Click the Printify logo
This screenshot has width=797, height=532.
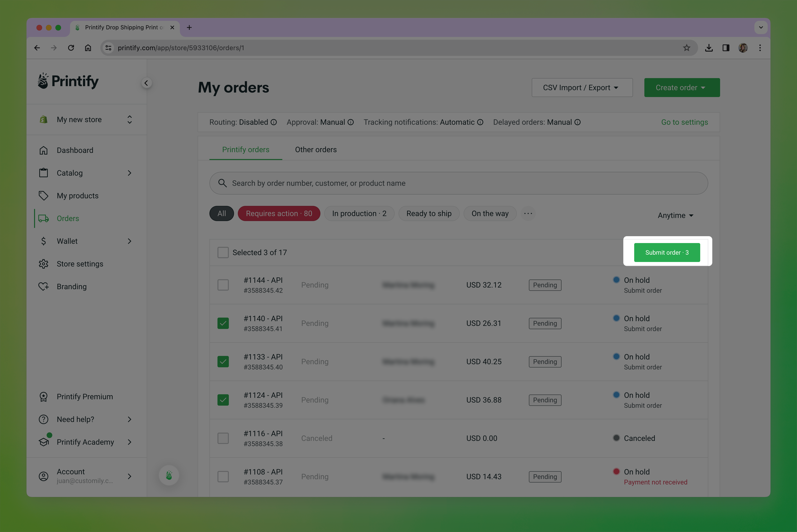68,81
